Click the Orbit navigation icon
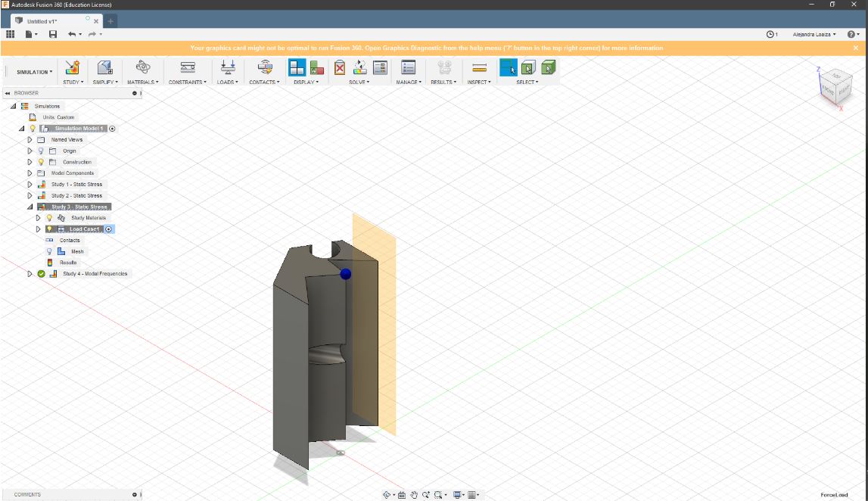868x501 pixels. [387, 495]
